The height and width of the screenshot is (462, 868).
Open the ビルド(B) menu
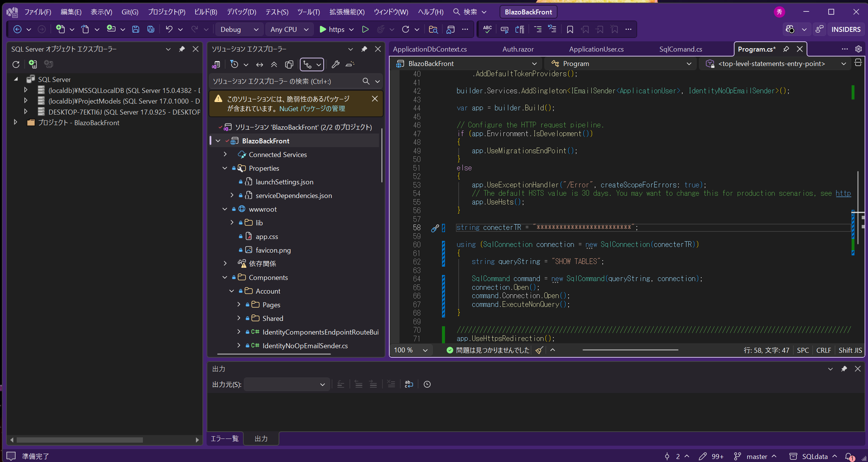(205, 12)
